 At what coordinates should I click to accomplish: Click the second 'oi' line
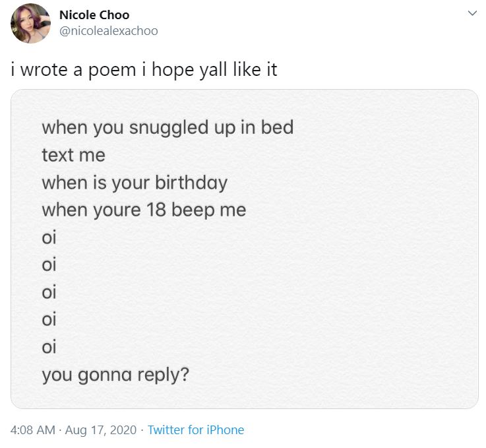coord(49,265)
